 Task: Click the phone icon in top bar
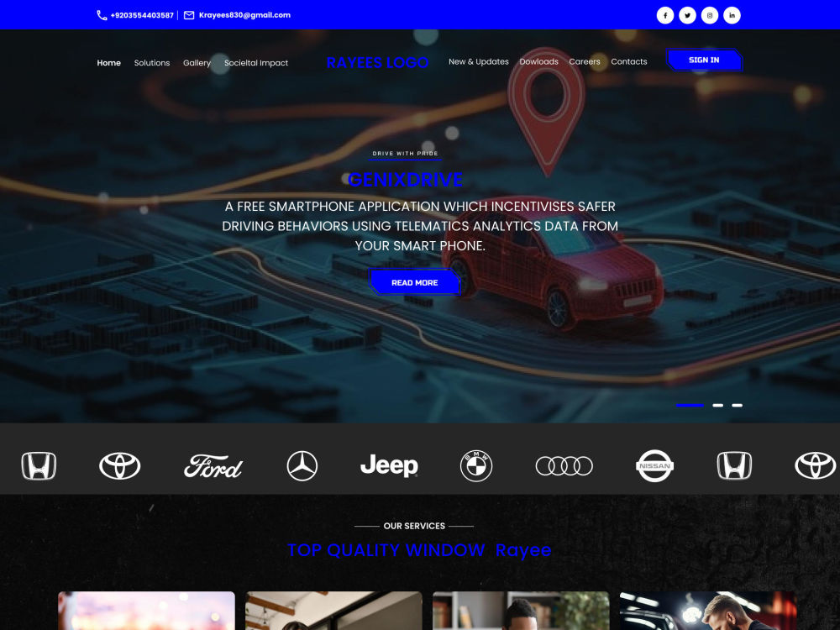pyautogui.click(x=102, y=15)
